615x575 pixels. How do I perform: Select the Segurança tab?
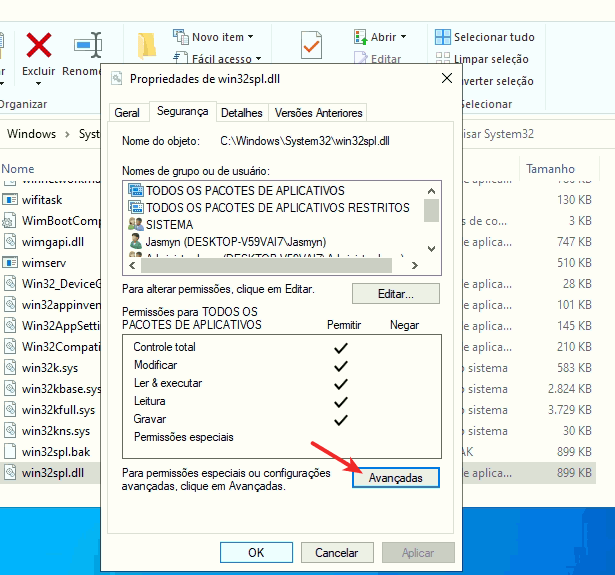click(x=182, y=111)
